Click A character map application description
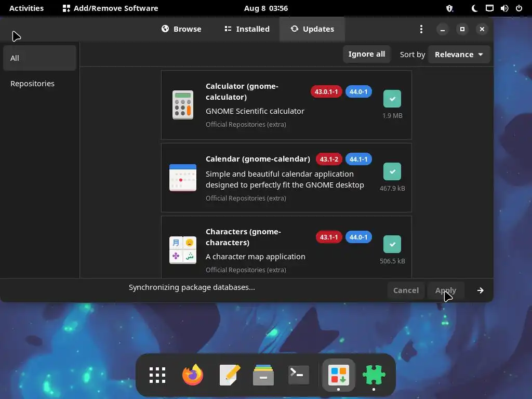The image size is (532, 399). point(256,257)
